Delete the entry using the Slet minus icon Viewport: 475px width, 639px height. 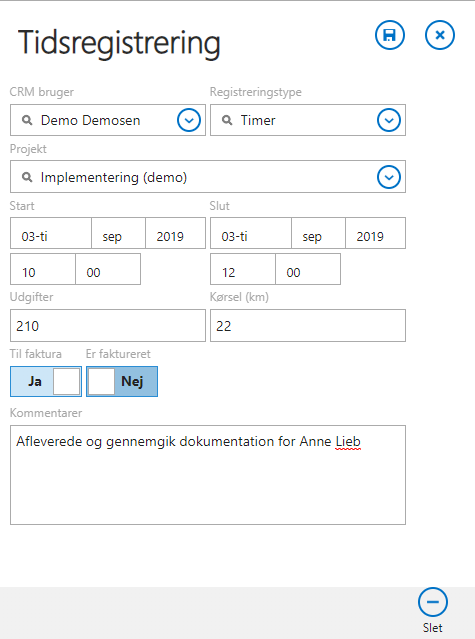pyautogui.click(x=433, y=602)
